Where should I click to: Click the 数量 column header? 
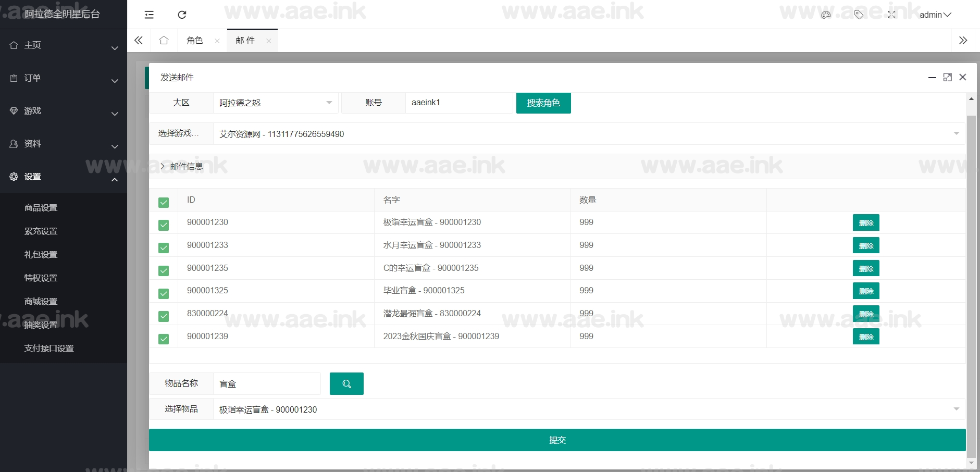tap(588, 200)
